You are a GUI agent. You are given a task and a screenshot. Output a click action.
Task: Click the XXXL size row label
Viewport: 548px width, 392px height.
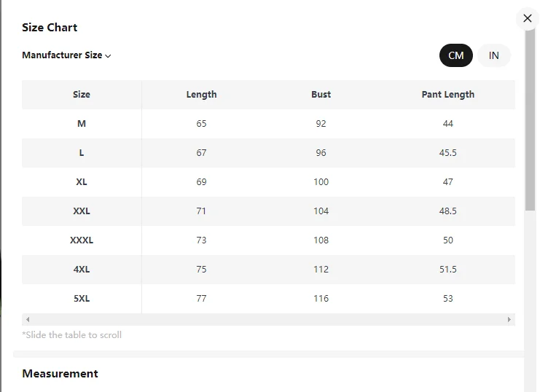[82, 240]
